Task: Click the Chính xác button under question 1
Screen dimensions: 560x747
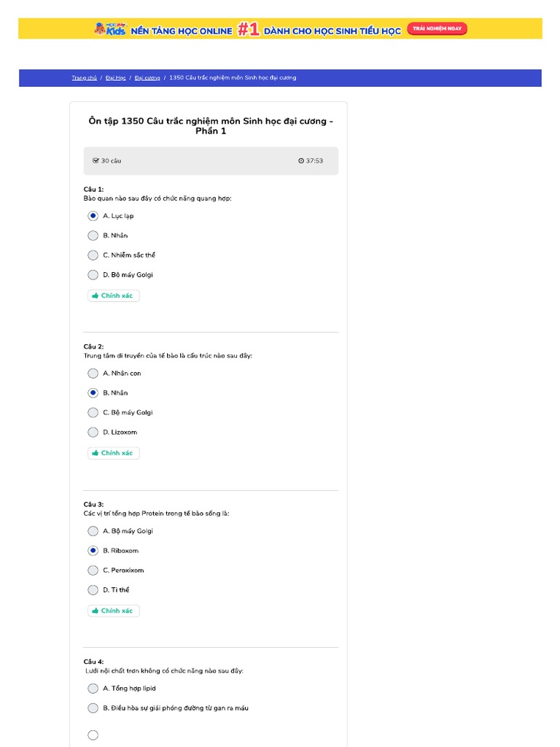Action: (114, 296)
